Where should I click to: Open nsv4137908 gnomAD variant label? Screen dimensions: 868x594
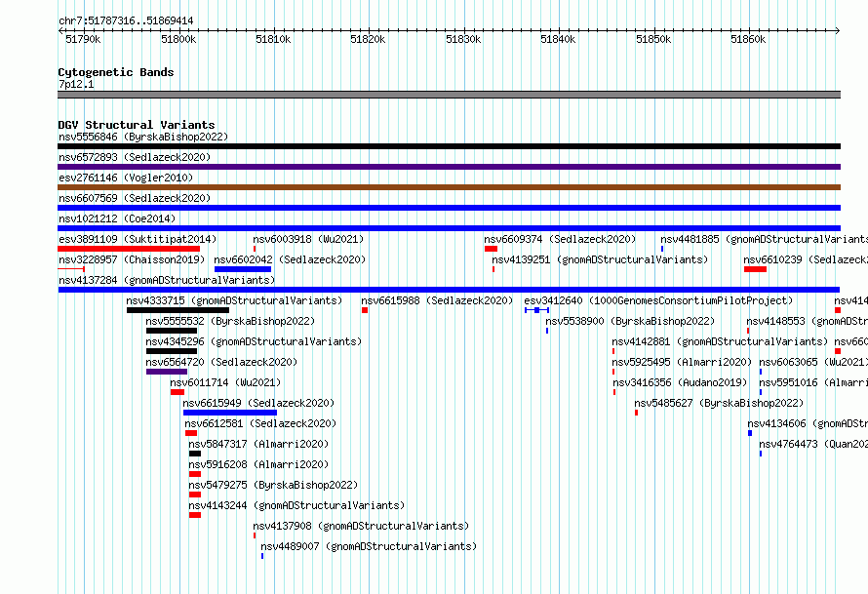pos(361,526)
